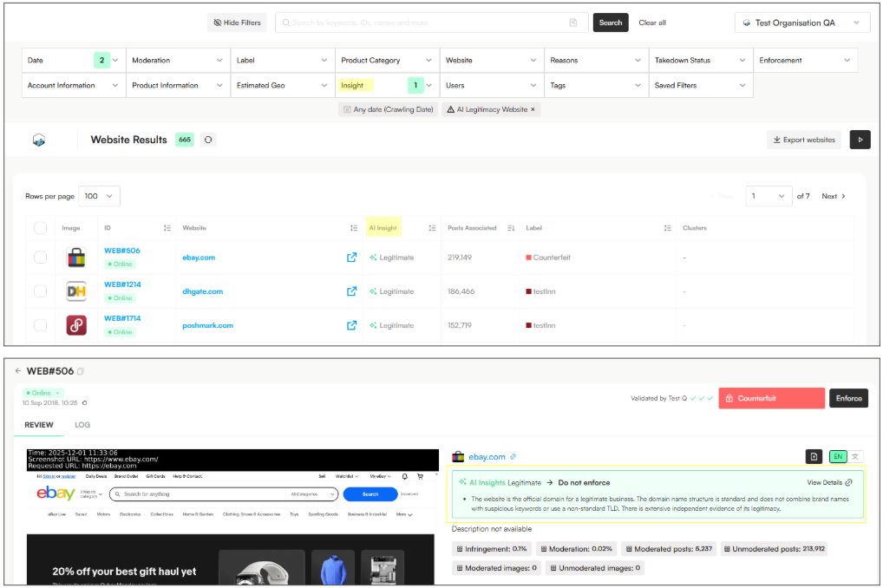Click the ID column sort icon
The image size is (883, 588).
coord(167,228)
